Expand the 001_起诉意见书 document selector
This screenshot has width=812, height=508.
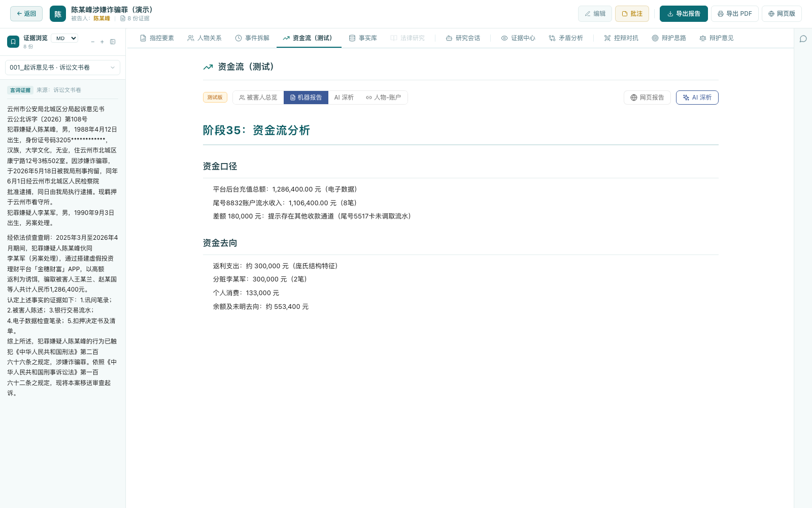click(x=62, y=68)
